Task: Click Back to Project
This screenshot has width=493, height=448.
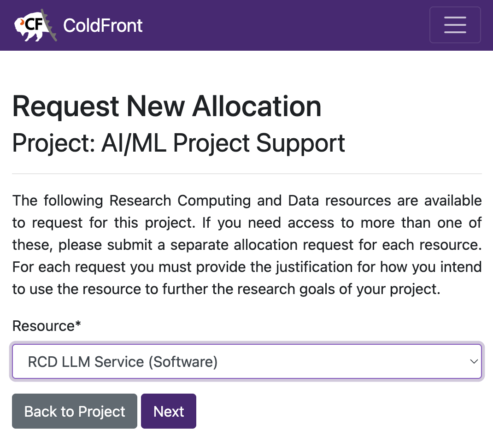Action: [x=74, y=411]
